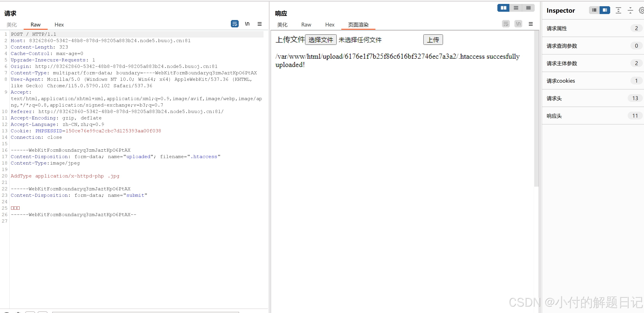Switch request view to Hex tab
The image size is (644, 313).
tap(59, 24)
